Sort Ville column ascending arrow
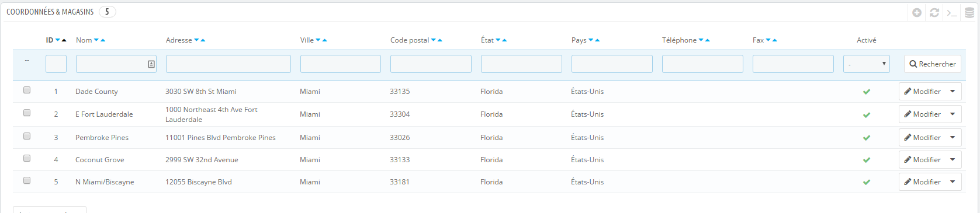The image size is (980, 213). click(x=324, y=40)
